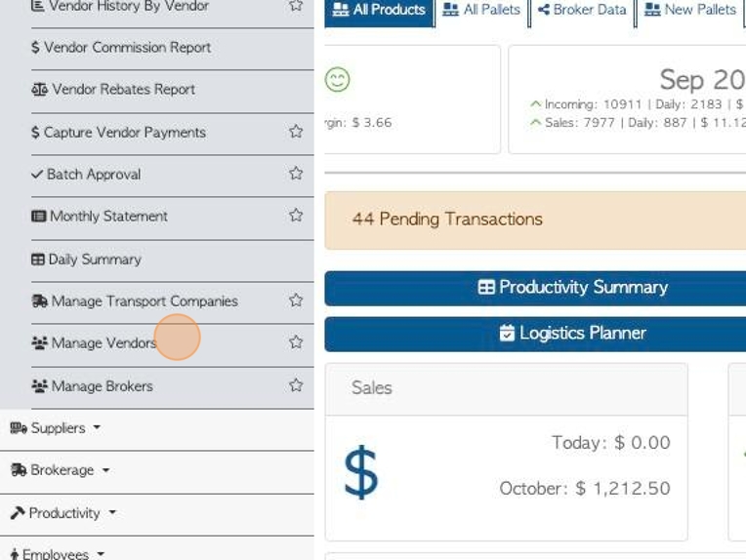The width and height of the screenshot is (746, 560).
Task: Expand the Suppliers dropdown menu
Action: click(x=56, y=428)
